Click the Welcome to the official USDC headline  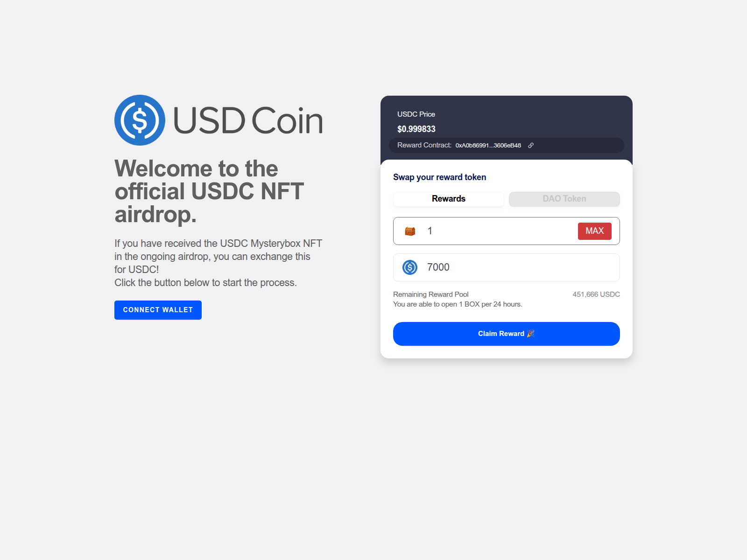(x=209, y=191)
